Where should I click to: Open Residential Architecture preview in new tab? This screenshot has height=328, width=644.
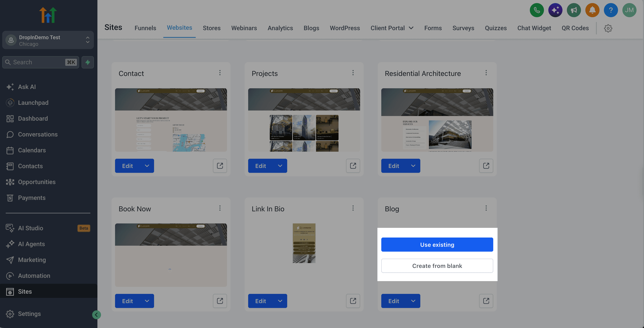pos(486,166)
